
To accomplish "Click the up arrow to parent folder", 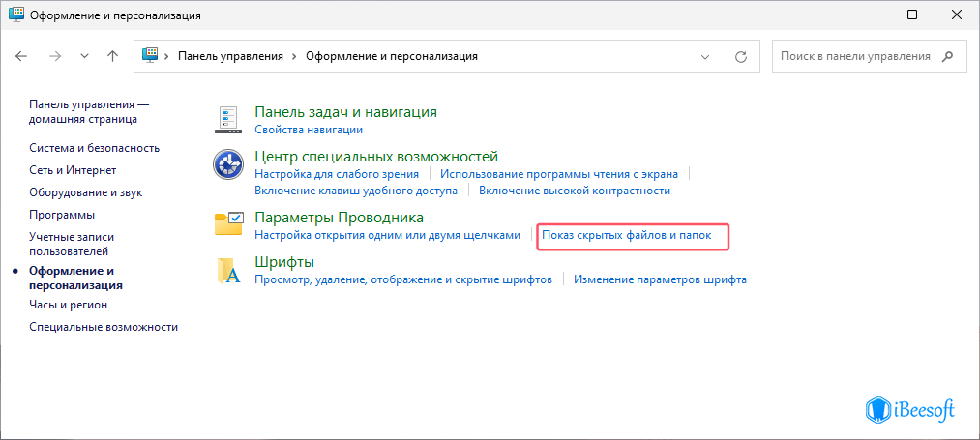I will pos(112,56).
